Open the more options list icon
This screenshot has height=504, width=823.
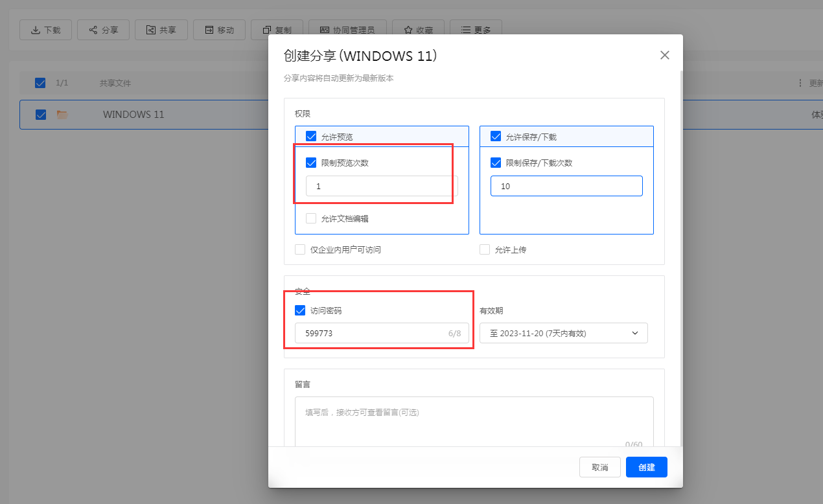[x=465, y=30]
